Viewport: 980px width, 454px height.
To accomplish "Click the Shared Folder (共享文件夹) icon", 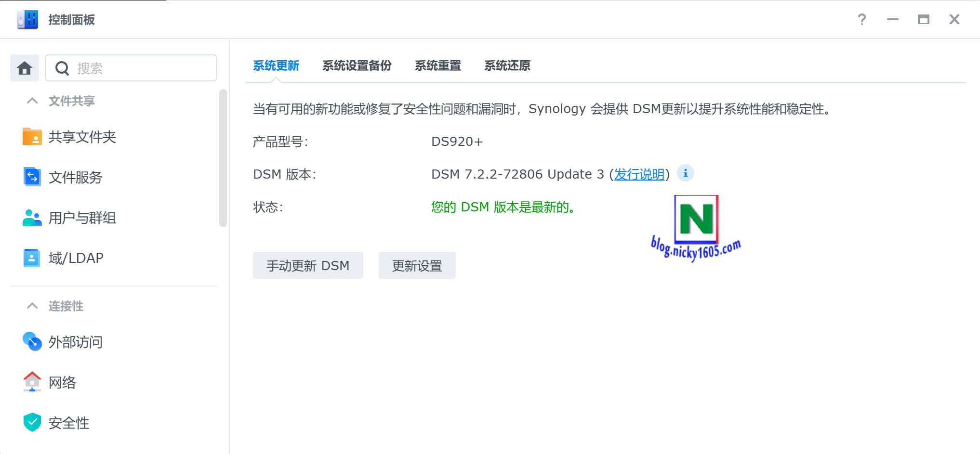I will point(32,137).
